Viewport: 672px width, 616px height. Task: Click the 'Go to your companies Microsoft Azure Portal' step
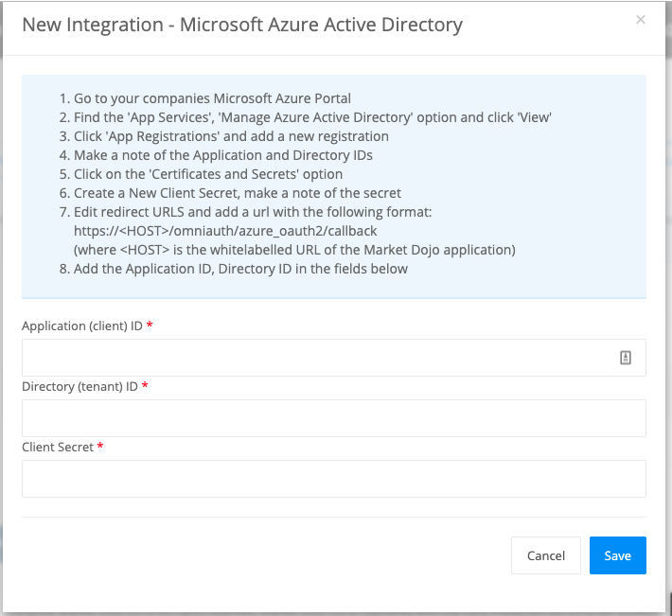(x=212, y=98)
